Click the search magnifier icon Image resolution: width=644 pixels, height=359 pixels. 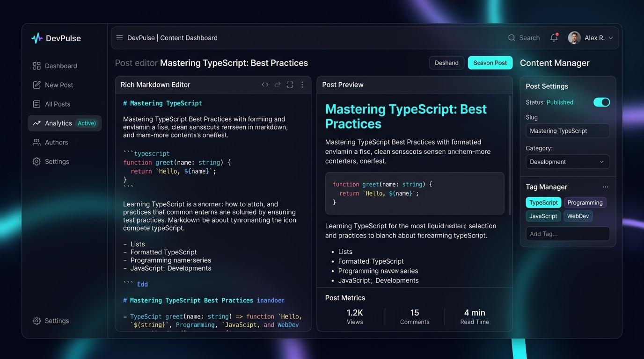(512, 38)
